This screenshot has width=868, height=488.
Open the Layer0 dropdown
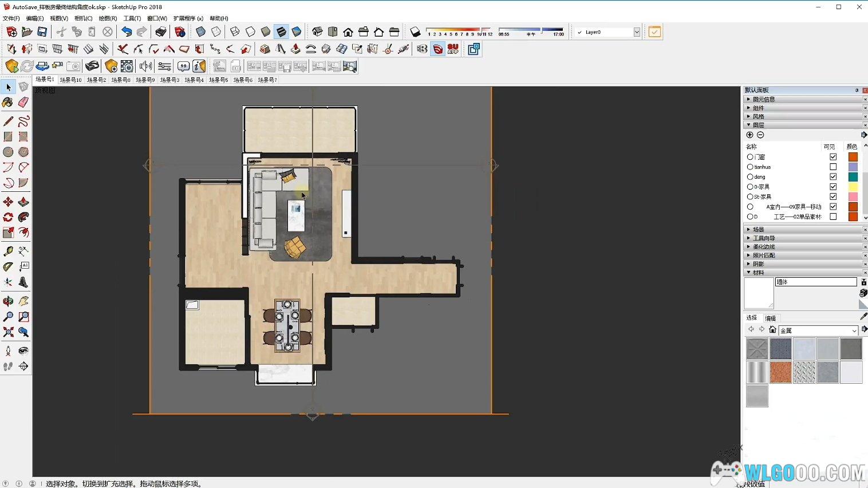pyautogui.click(x=637, y=33)
